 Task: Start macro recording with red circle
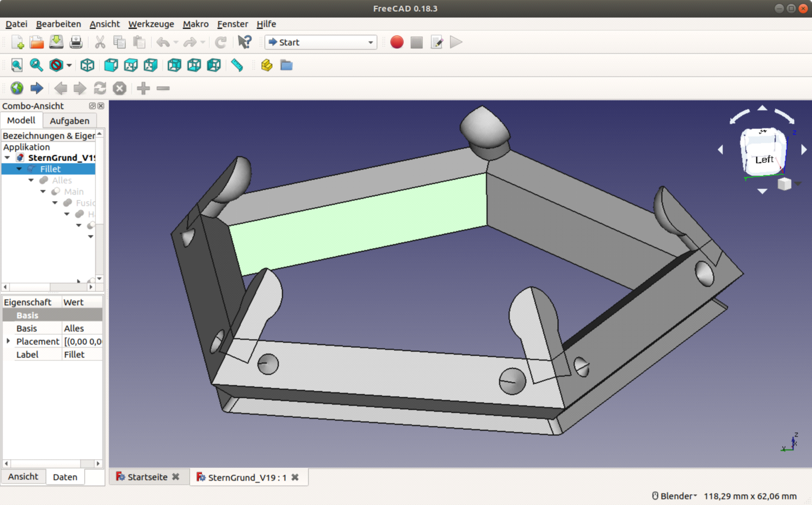coord(397,42)
